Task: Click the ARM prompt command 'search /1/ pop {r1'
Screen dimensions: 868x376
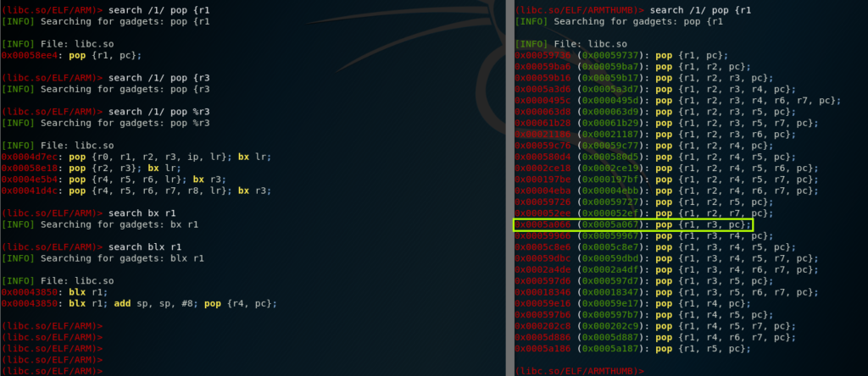Action: point(159,10)
